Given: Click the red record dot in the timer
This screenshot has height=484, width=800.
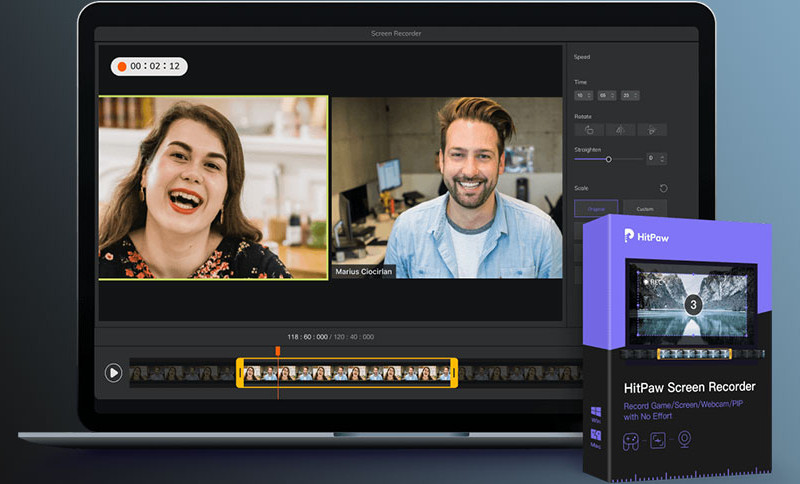Looking at the screenshot, I should [x=122, y=66].
